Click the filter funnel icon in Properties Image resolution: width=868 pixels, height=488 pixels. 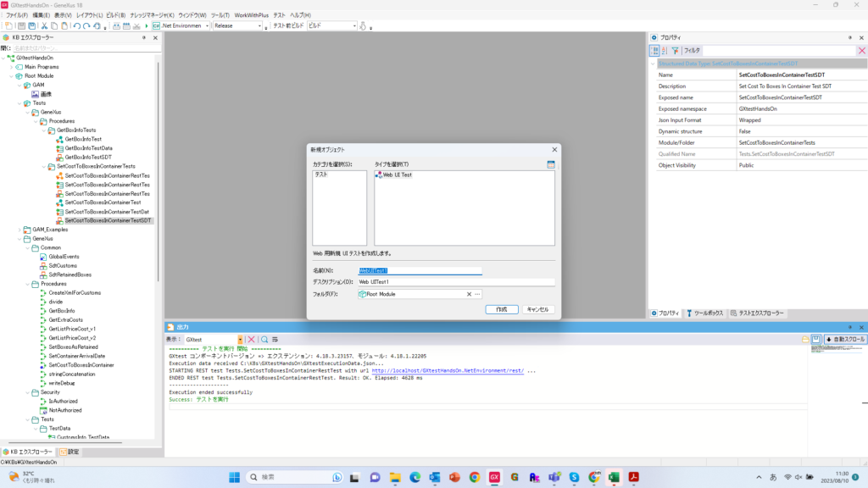click(676, 50)
